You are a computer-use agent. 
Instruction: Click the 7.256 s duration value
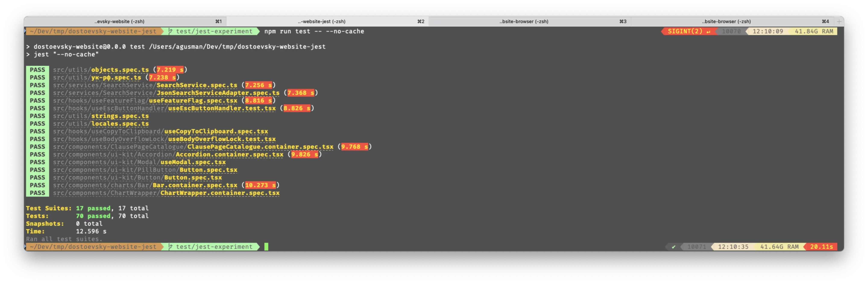click(258, 85)
